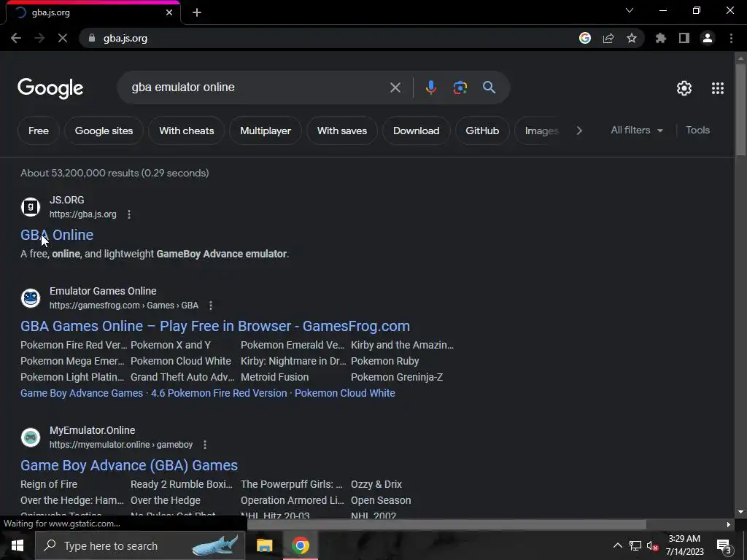747x560 pixels.
Task: Click the JS.ORG site favicon
Action: pos(31,207)
